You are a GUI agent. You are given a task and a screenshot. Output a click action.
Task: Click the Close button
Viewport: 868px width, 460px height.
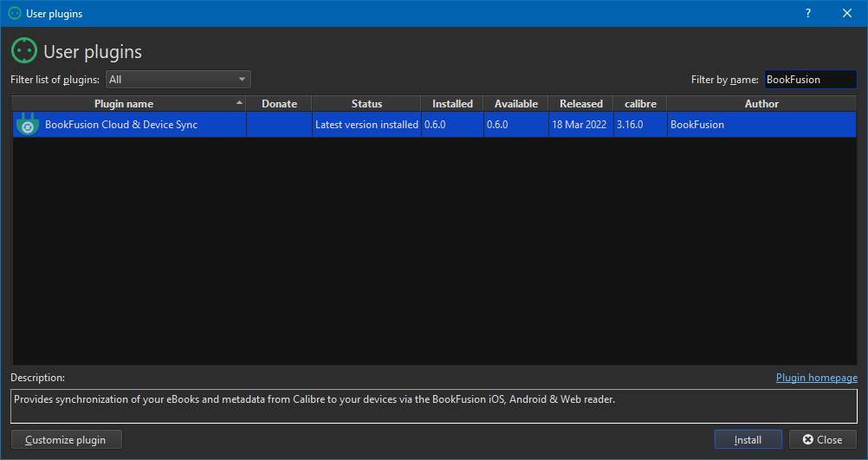(x=823, y=439)
